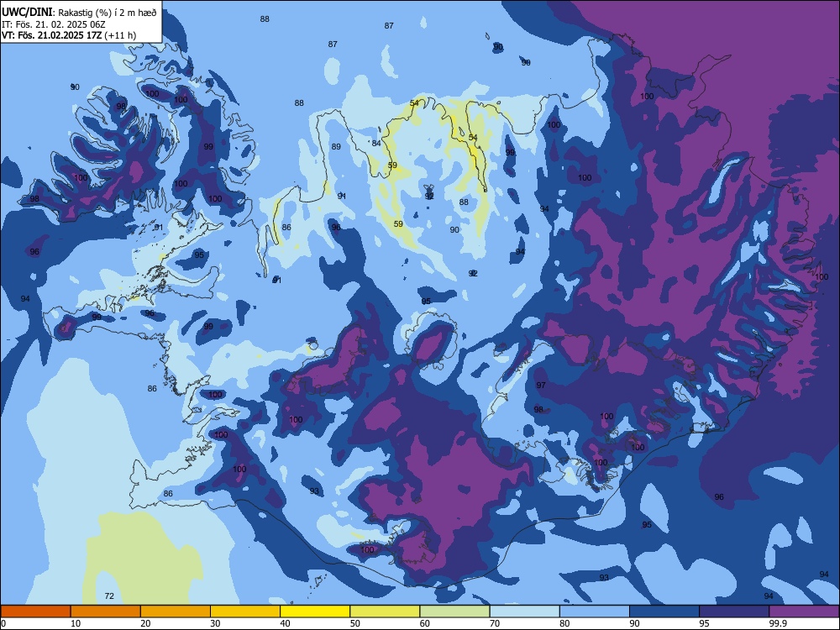The height and width of the screenshot is (630, 840).
Task: Click the light green 60–70 legend swatch
Action: pos(454,612)
